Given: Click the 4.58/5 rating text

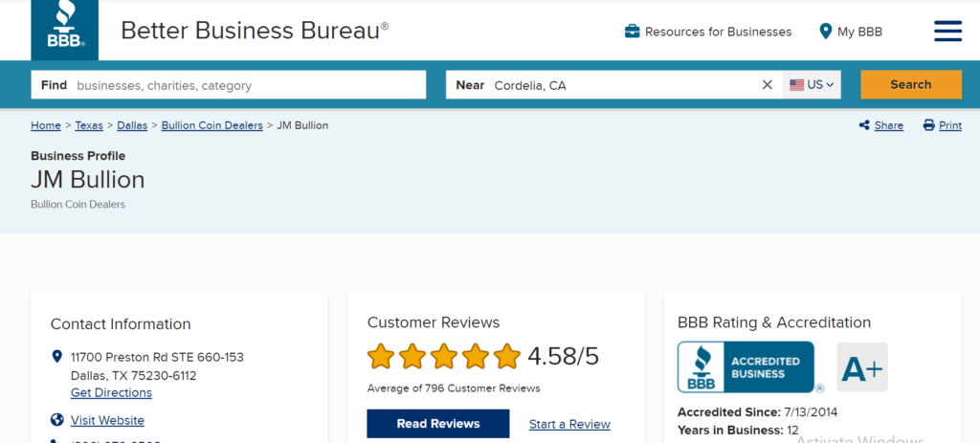Looking at the screenshot, I should point(563,356).
